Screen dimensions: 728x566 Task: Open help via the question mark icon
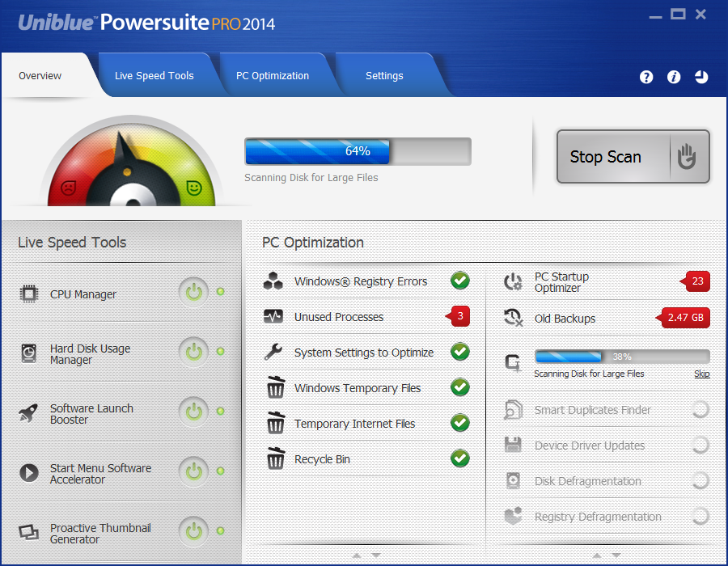pos(645,77)
